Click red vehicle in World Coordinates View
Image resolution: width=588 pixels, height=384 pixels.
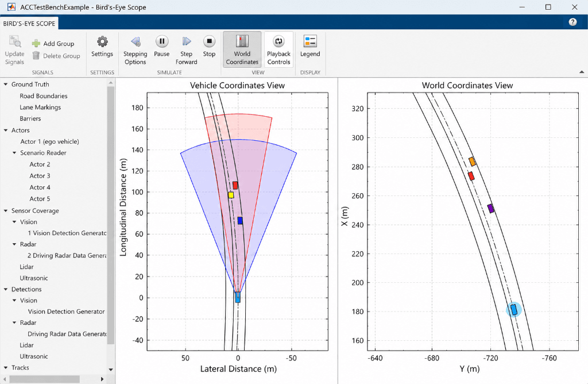471,176
